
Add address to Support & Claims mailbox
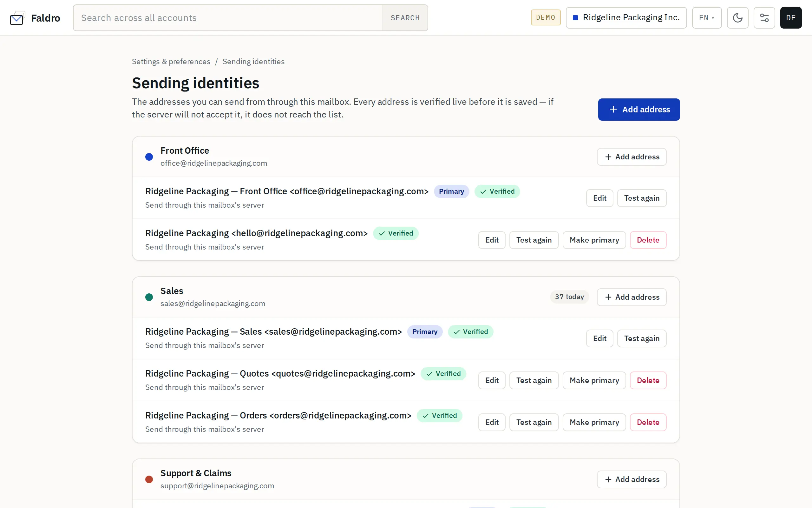click(x=632, y=479)
